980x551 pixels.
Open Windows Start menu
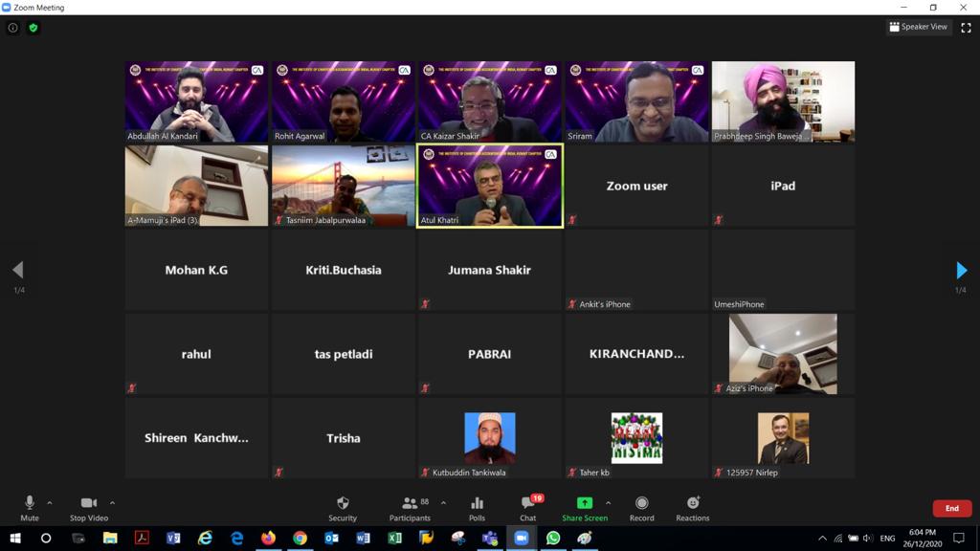pyautogui.click(x=15, y=538)
